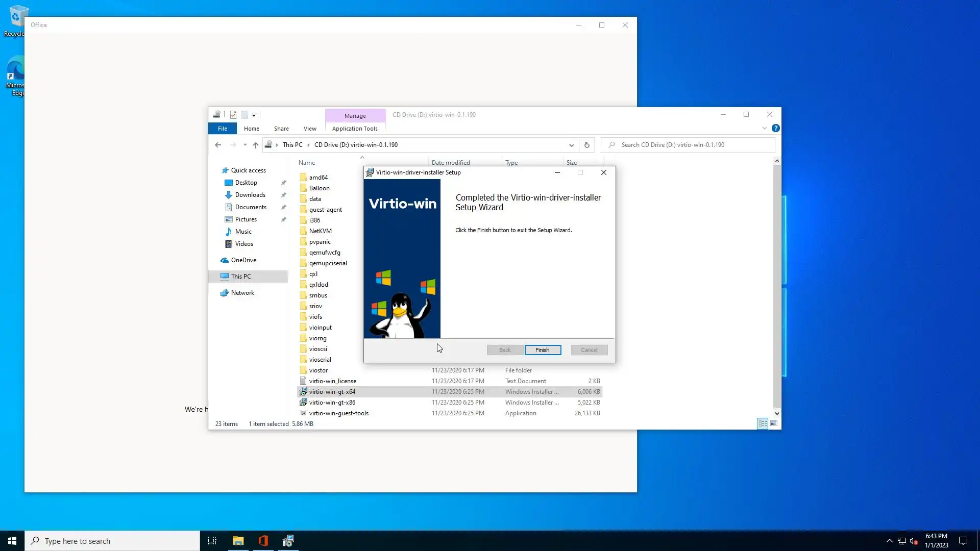
Task: Click the Virtio installer taskbar icon
Action: pyautogui.click(x=288, y=541)
